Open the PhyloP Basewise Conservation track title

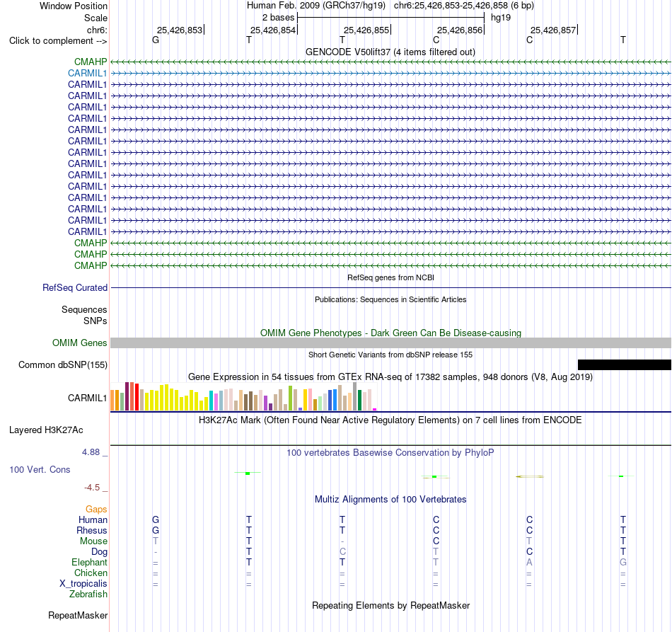pyautogui.click(x=390, y=452)
